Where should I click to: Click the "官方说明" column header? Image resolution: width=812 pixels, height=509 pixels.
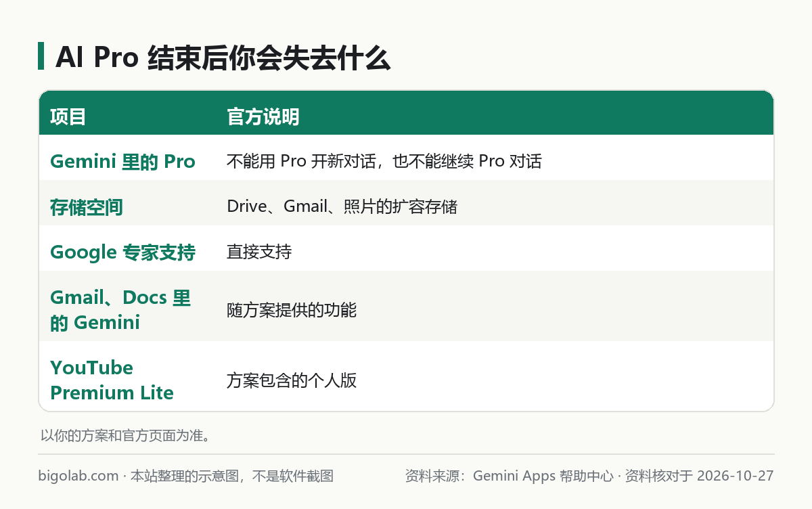[263, 117]
